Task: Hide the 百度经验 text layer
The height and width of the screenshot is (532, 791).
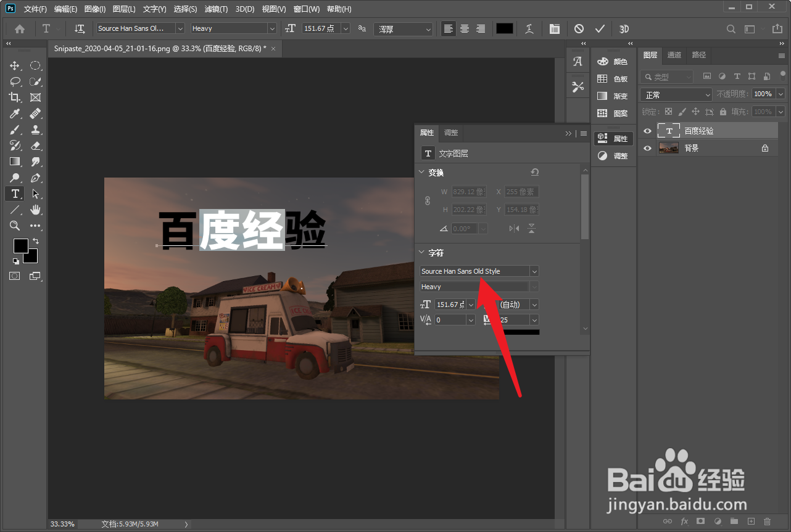Action: [x=647, y=131]
